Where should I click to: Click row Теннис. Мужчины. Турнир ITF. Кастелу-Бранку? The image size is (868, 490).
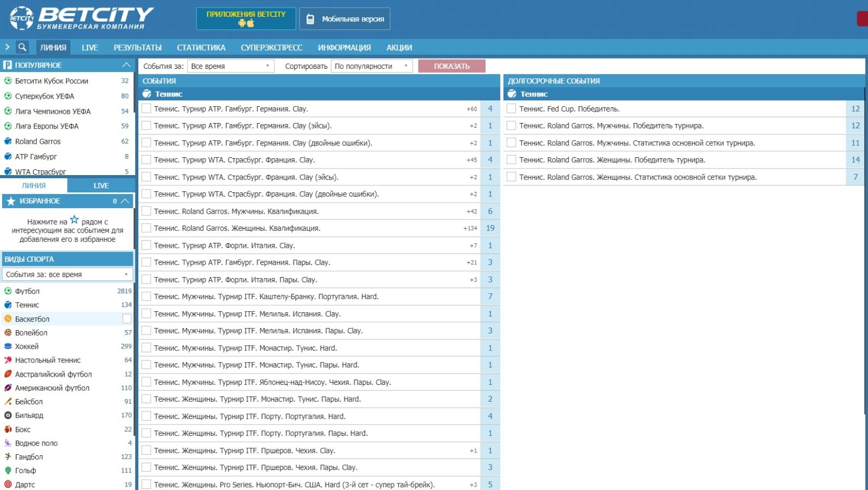[319, 296]
